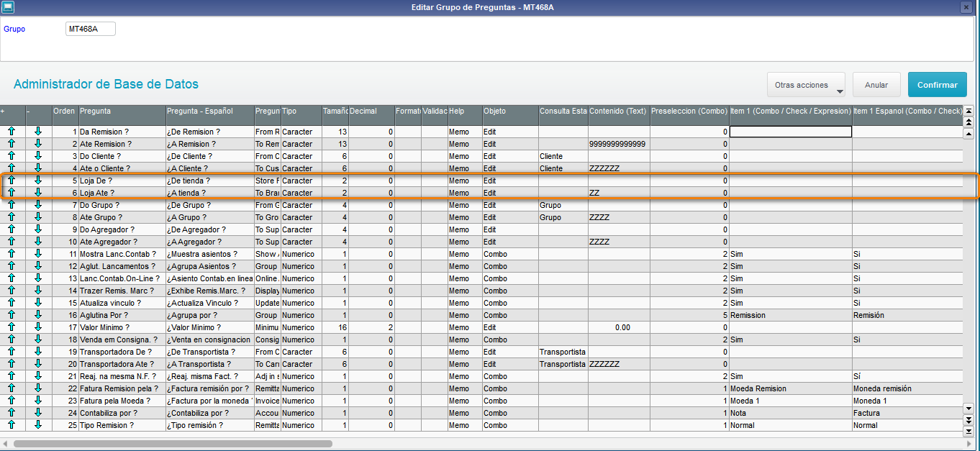Click the single down arrow scroll button
Screen dimensions: 980x451
click(968, 408)
